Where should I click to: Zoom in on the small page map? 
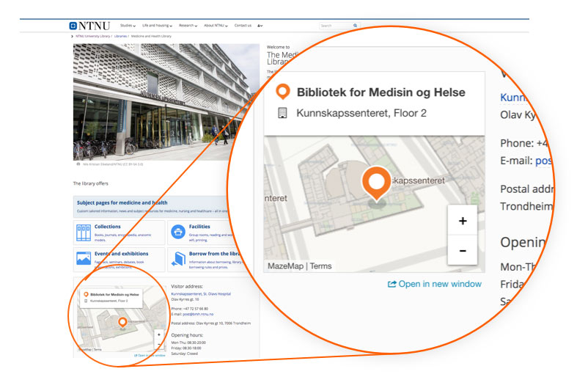coord(159,334)
